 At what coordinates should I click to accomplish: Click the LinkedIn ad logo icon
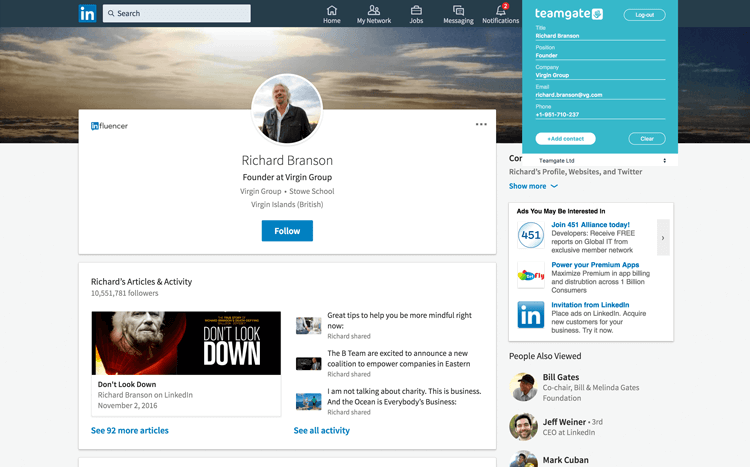click(530, 314)
